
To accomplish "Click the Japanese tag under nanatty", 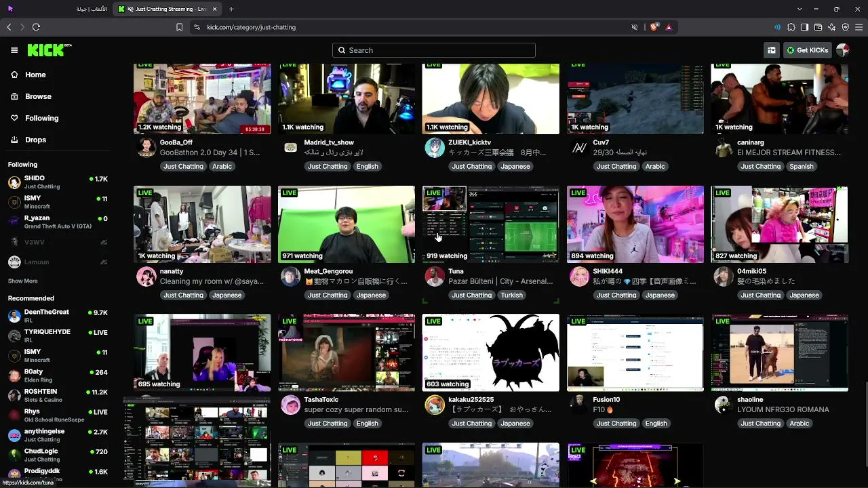I will pos(227,295).
